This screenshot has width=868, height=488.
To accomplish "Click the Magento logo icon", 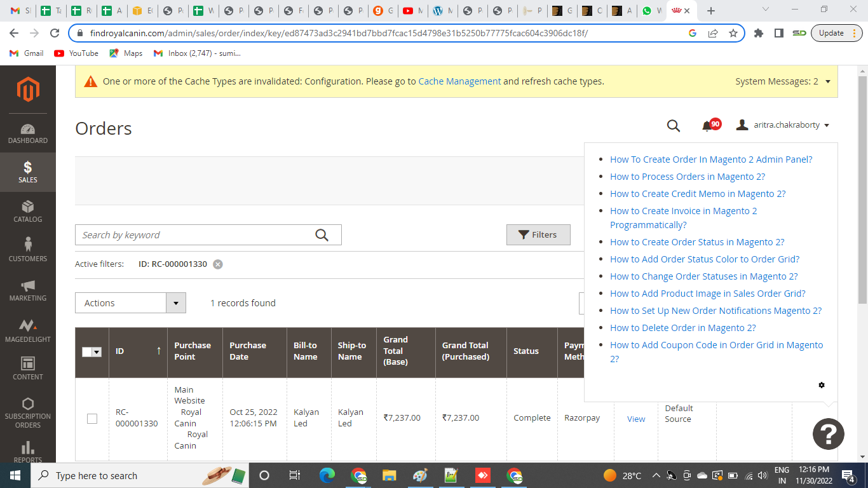I will tap(28, 89).
